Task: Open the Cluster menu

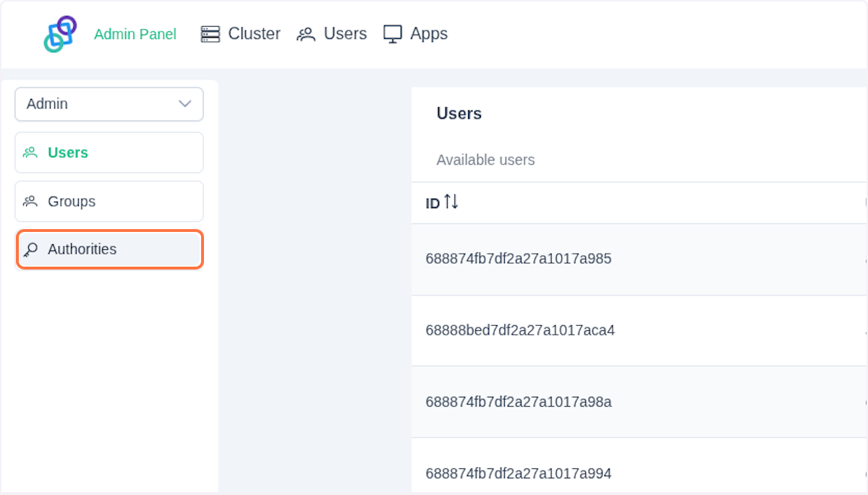Action: 254,34
